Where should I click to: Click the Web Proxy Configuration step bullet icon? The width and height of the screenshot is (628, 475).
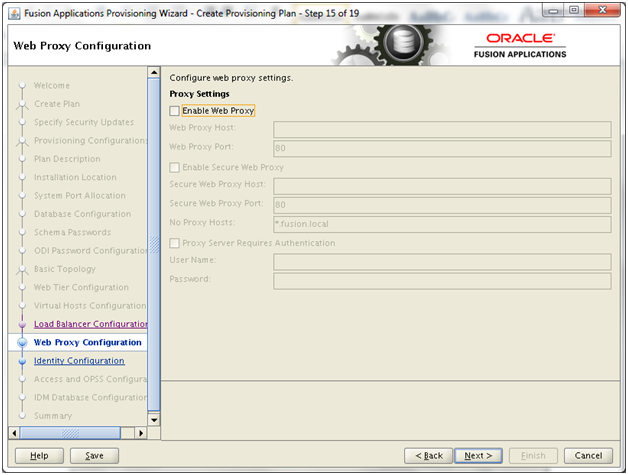point(22,342)
